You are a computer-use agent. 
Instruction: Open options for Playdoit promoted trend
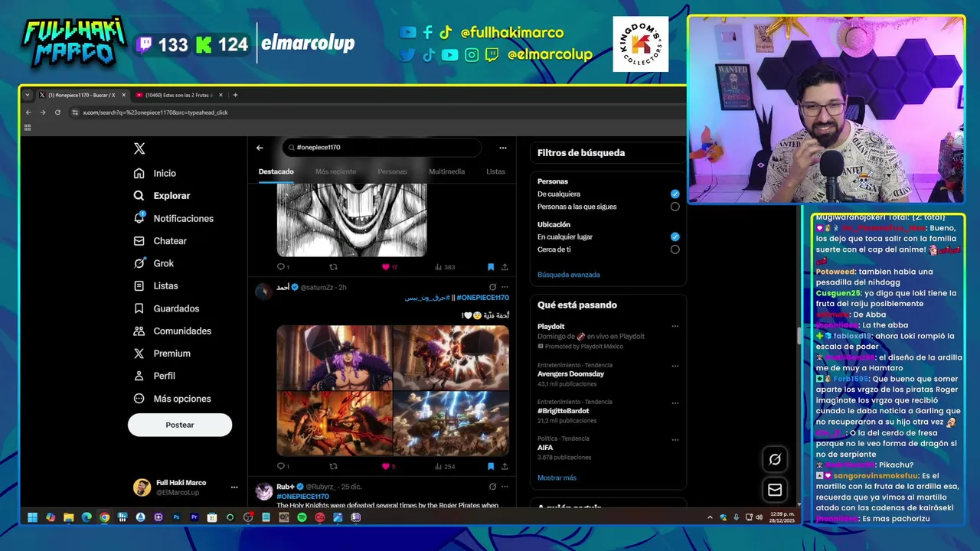pos(675,327)
